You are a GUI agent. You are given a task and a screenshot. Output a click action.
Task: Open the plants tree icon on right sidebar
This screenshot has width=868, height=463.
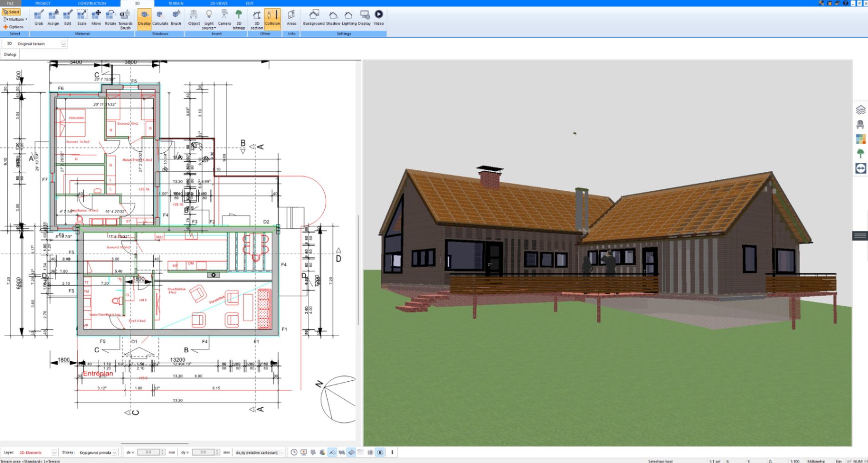(x=860, y=153)
